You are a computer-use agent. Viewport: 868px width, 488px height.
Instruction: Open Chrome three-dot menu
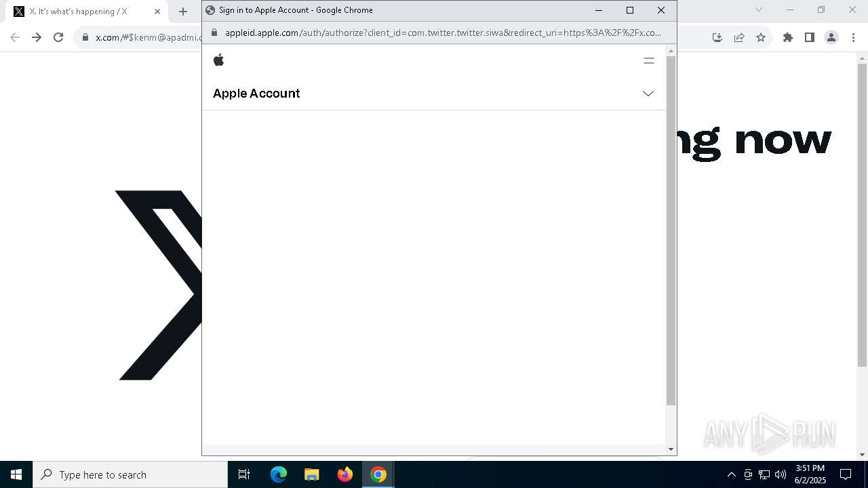853,37
